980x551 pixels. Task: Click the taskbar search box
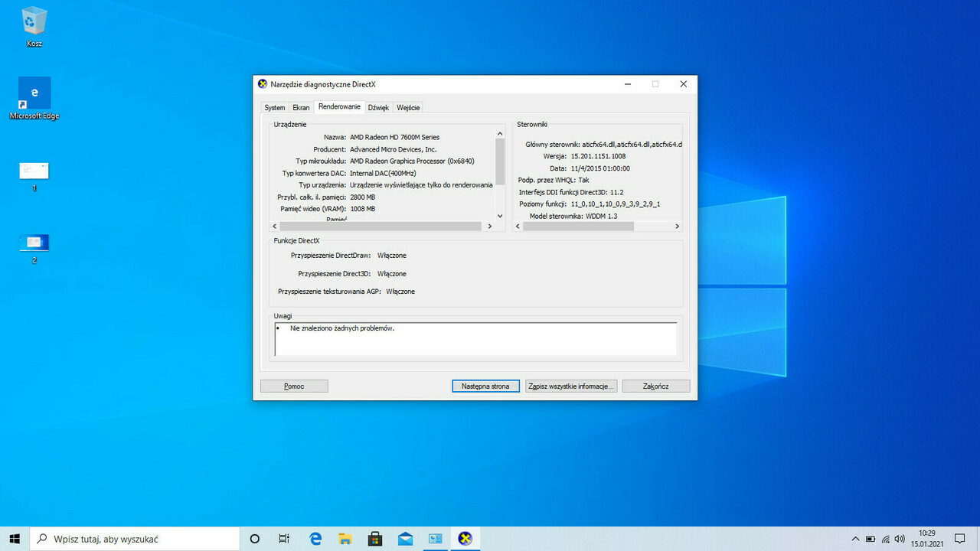pos(135,539)
